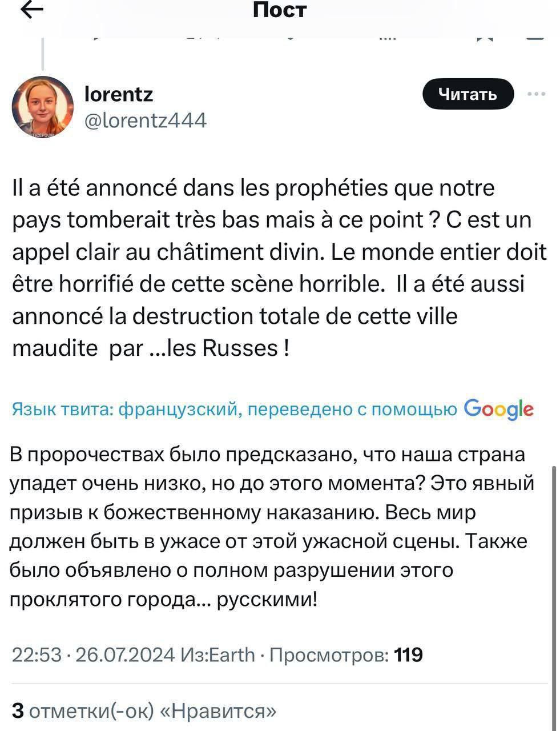Open the Просмотров: 119 view count

345,654
